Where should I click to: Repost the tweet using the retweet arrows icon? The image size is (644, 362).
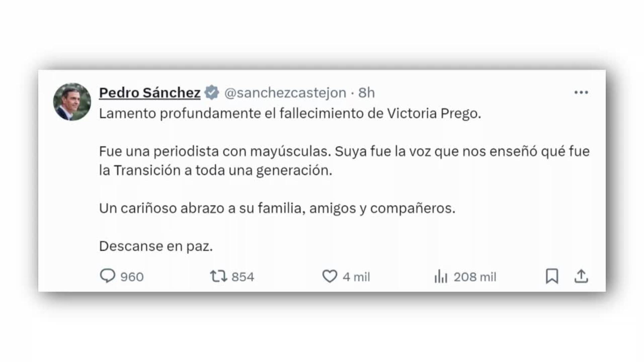coord(218,277)
